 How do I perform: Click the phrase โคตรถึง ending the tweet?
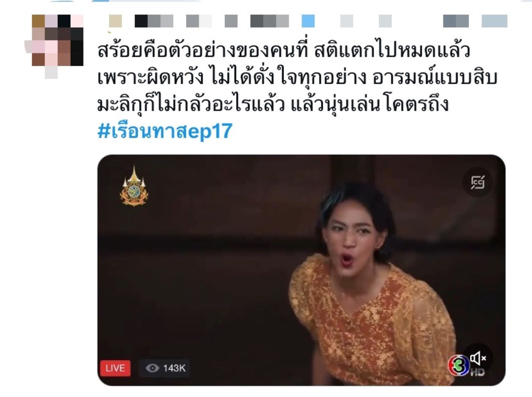pyautogui.click(x=417, y=103)
